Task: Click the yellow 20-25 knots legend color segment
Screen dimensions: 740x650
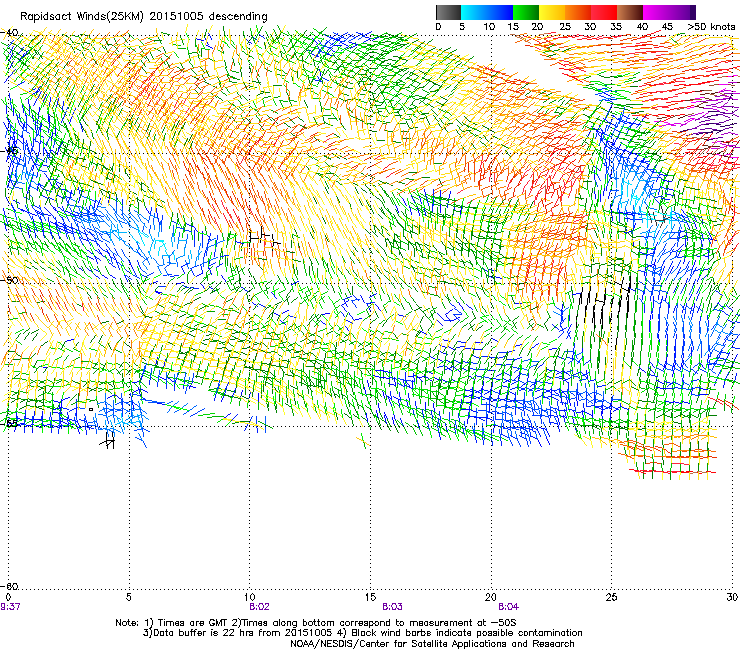Action: pyautogui.click(x=552, y=12)
